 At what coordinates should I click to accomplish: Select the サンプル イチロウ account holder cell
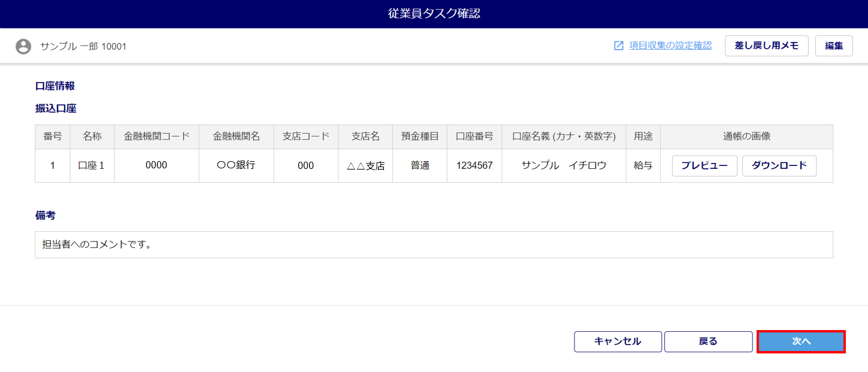[x=564, y=165]
